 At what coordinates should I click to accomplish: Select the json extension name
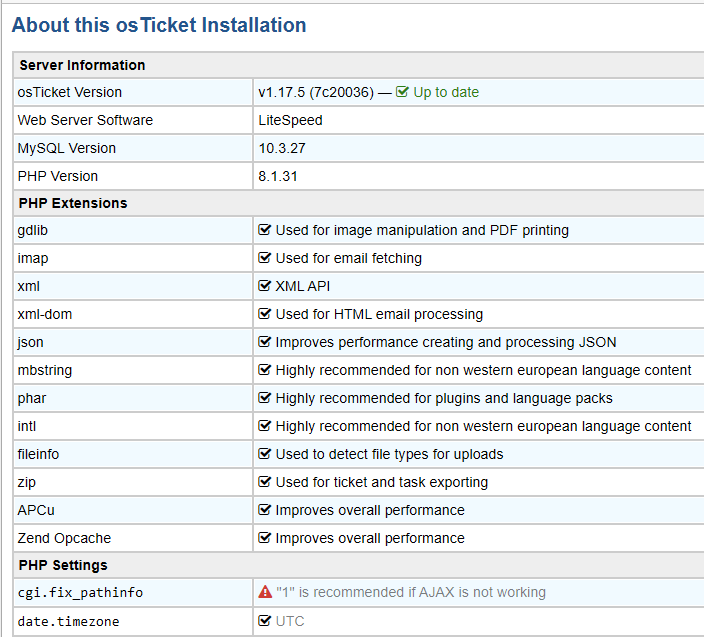[30, 343]
